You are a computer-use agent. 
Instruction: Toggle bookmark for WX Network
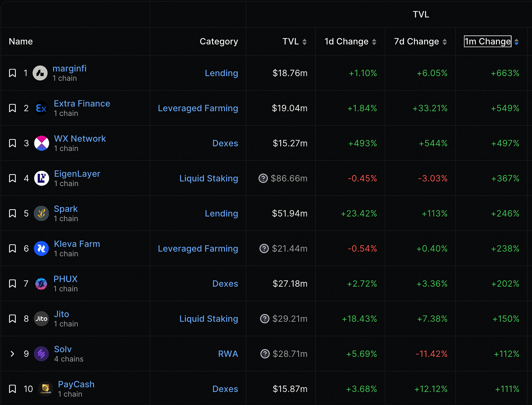(x=12, y=143)
